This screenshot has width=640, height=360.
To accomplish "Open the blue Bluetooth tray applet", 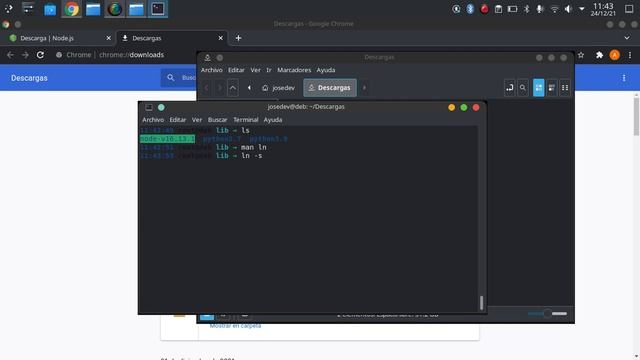I will coord(470,9).
